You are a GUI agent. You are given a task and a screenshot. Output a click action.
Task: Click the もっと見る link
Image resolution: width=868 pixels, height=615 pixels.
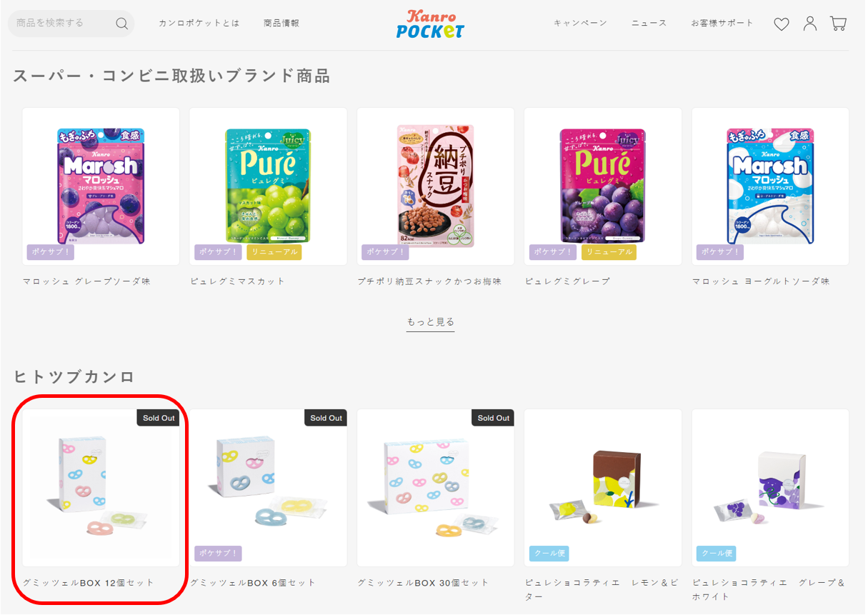431,322
